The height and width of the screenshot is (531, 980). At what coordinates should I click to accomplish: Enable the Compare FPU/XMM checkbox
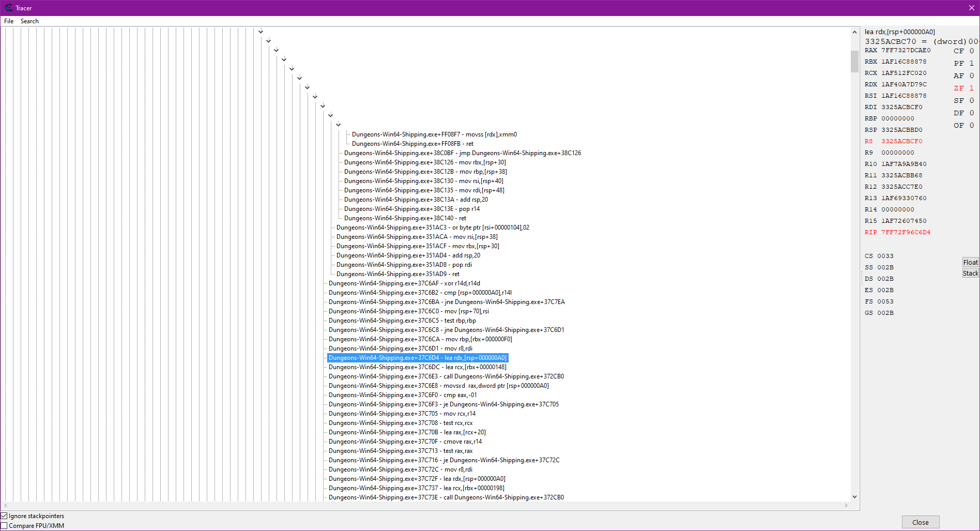click(x=4, y=526)
